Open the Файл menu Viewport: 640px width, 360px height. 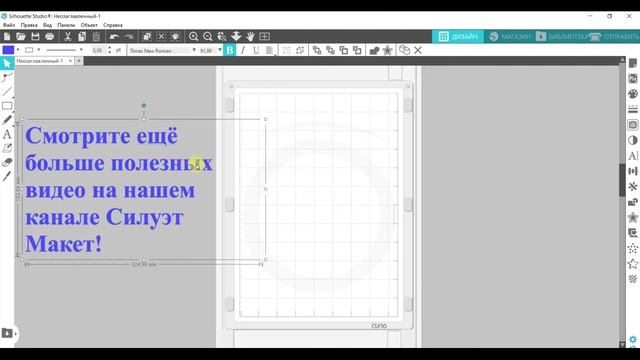tap(9, 25)
